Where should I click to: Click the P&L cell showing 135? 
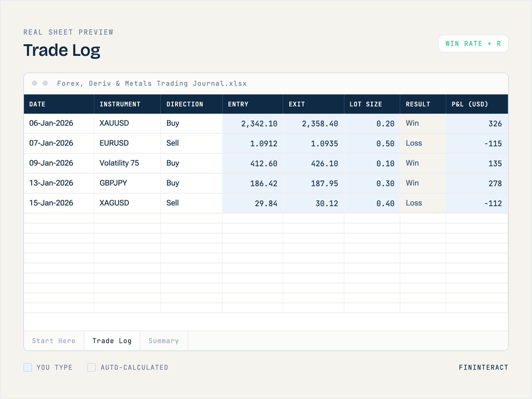[477, 163]
